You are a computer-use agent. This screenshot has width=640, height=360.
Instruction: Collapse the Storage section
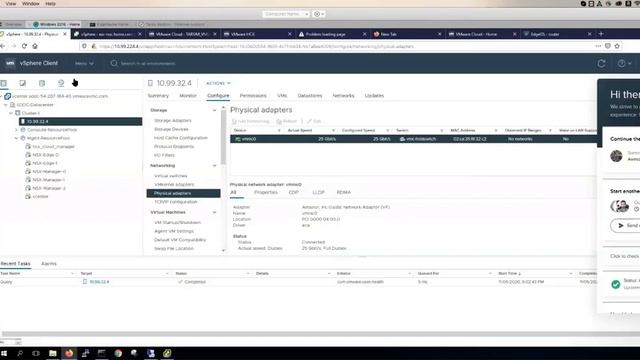pyautogui.click(x=214, y=110)
